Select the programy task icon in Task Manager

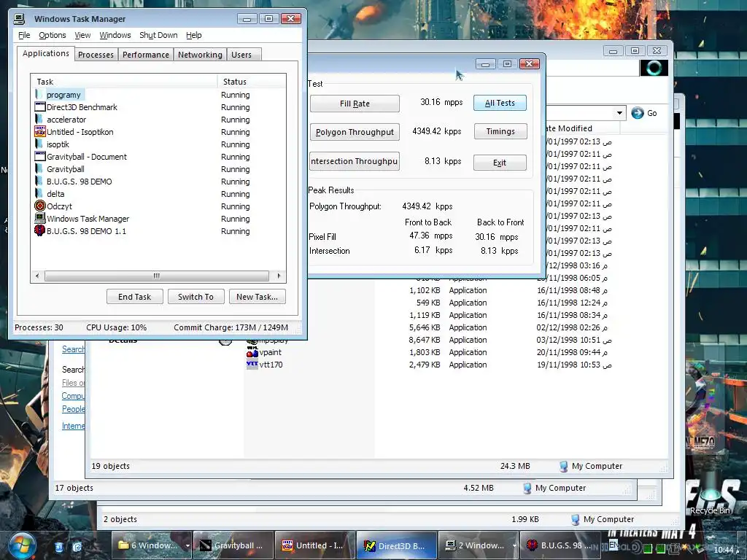click(x=39, y=94)
